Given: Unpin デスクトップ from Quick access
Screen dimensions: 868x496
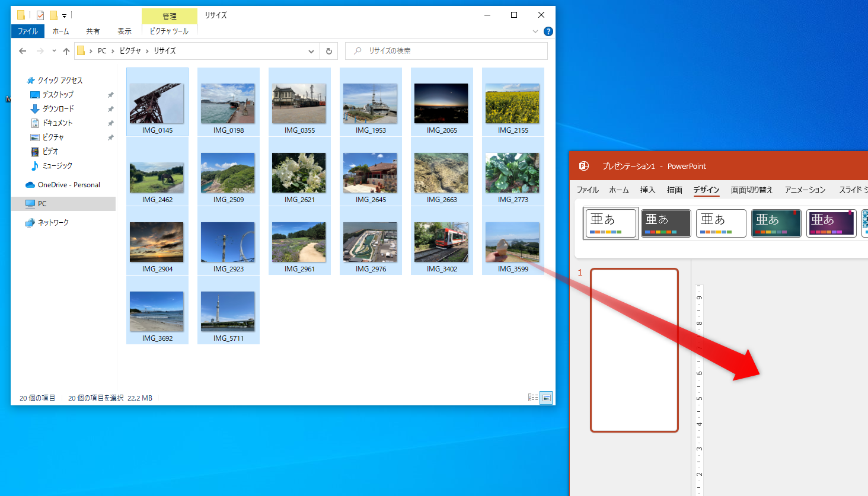Looking at the screenshot, I should [x=110, y=94].
